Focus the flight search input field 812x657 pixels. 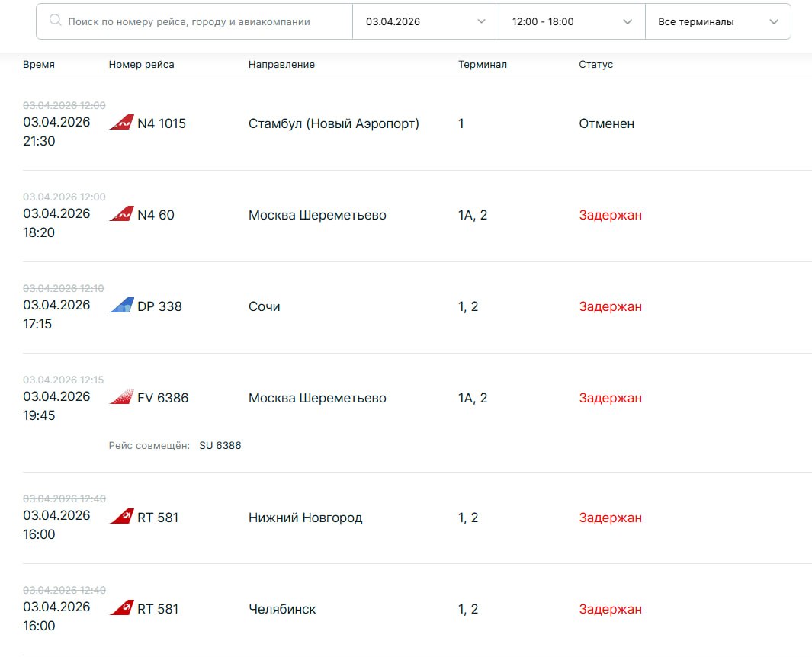click(x=198, y=21)
